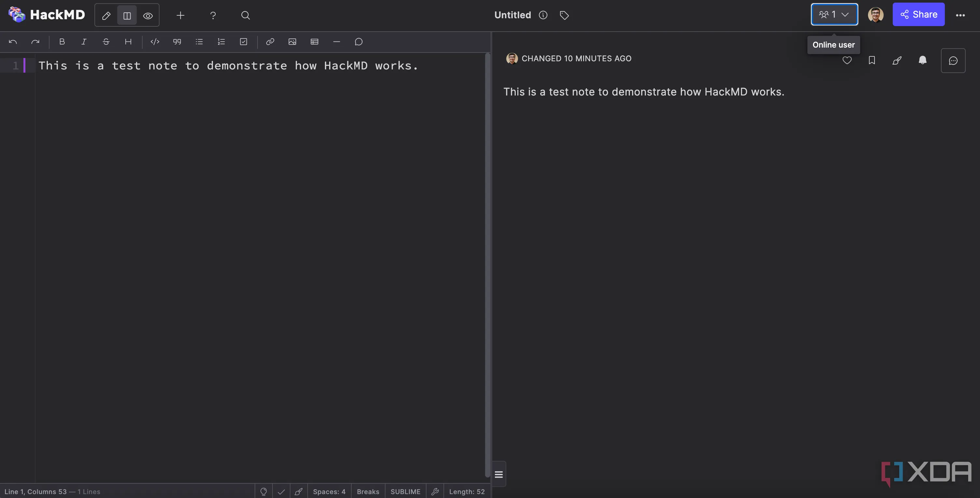Bookmark the note with the bookmark icon

point(872,61)
